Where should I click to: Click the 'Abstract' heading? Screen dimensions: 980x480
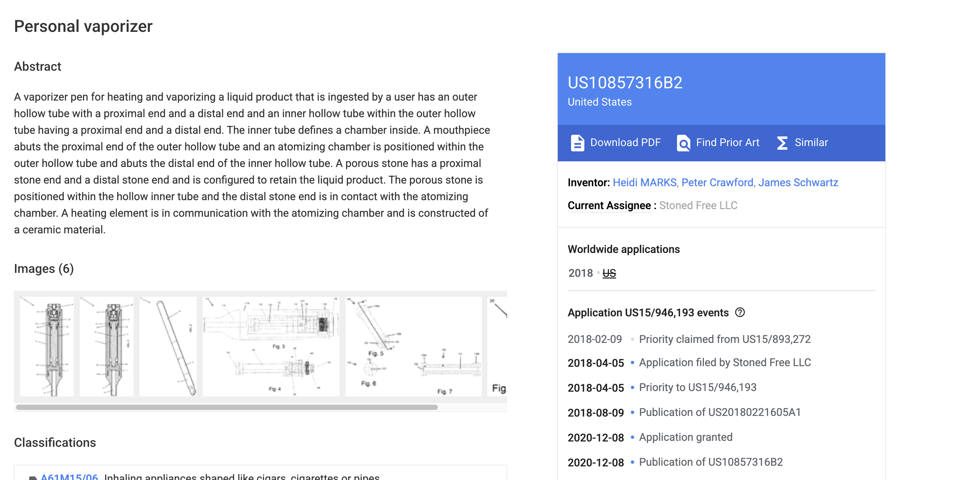[x=38, y=66]
